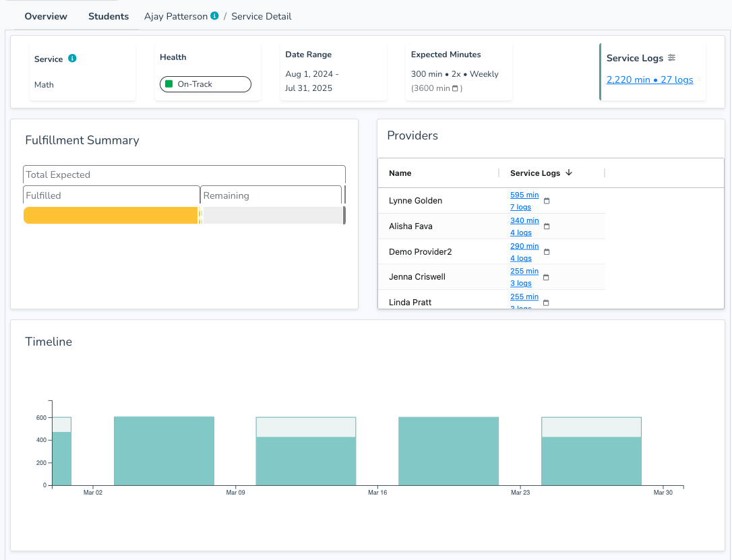Switch to the Overview tab

pyautogui.click(x=46, y=16)
